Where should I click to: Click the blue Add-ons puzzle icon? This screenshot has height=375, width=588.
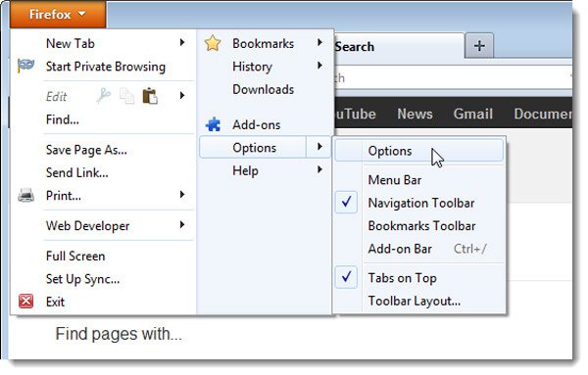(x=213, y=124)
